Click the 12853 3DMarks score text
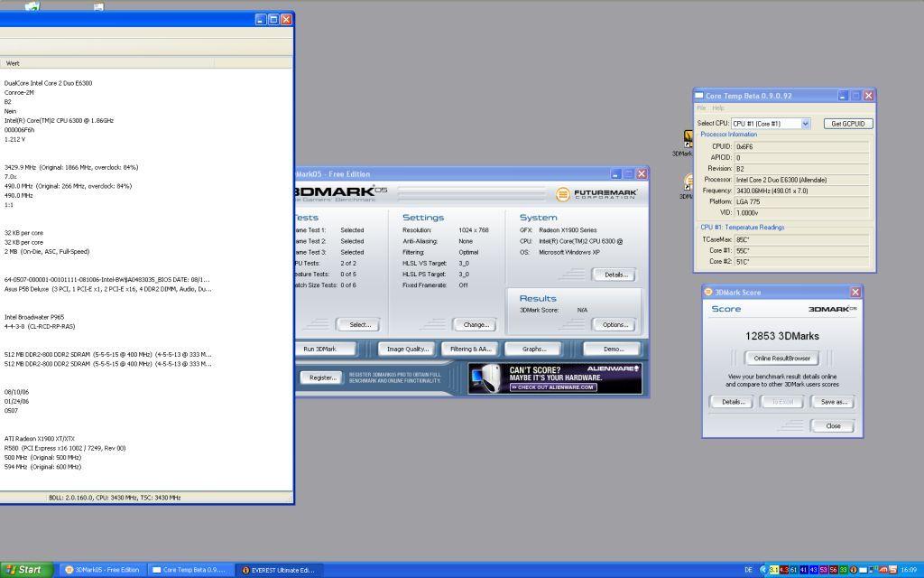The image size is (924, 578). (782, 336)
